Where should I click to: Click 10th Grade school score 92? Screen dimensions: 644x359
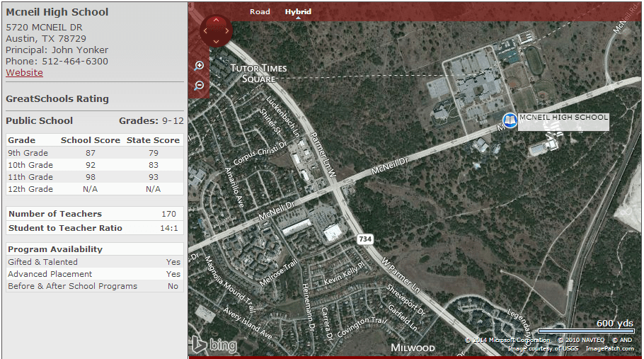(x=91, y=165)
